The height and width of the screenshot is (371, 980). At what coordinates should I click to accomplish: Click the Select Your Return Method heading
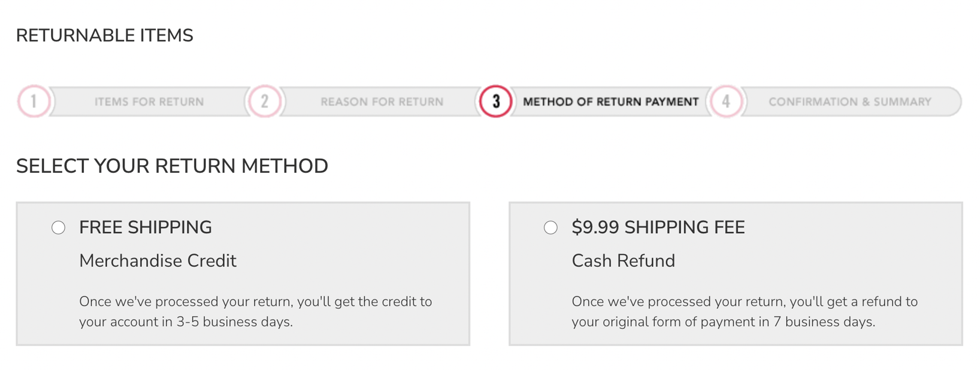tap(172, 166)
